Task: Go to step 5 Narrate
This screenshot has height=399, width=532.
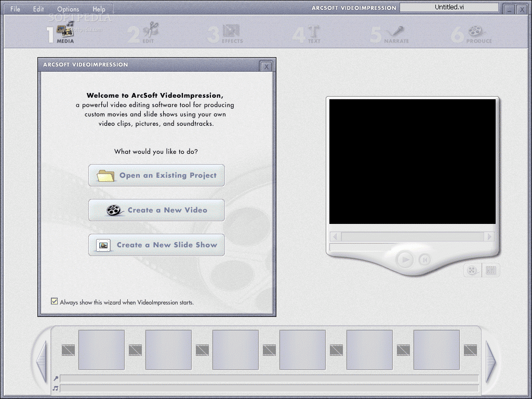Action: pyautogui.click(x=390, y=34)
